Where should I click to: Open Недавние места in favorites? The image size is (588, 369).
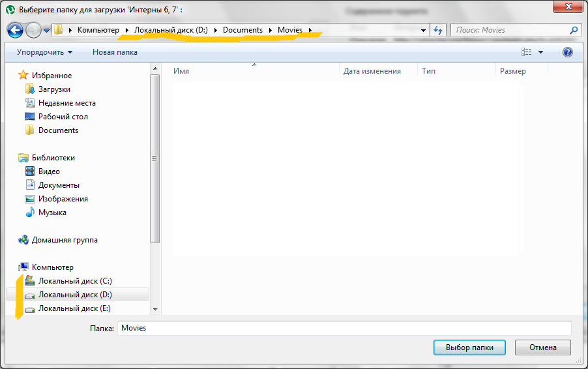pos(67,103)
